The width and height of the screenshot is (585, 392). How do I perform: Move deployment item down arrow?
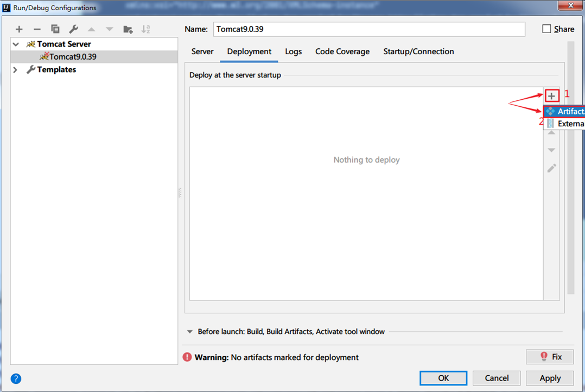point(551,150)
